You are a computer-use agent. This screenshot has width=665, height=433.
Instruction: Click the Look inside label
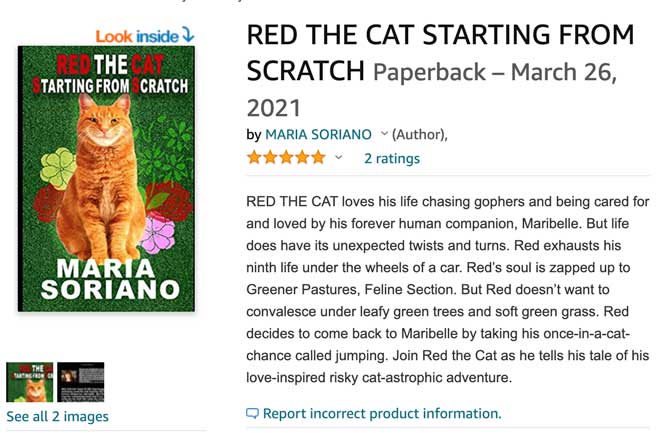tap(137, 36)
